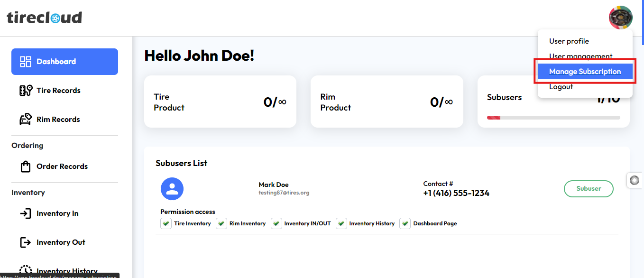Select Manage Subscription from the menu
Viewport: 644px width, 278px height.
click(585, 72)
